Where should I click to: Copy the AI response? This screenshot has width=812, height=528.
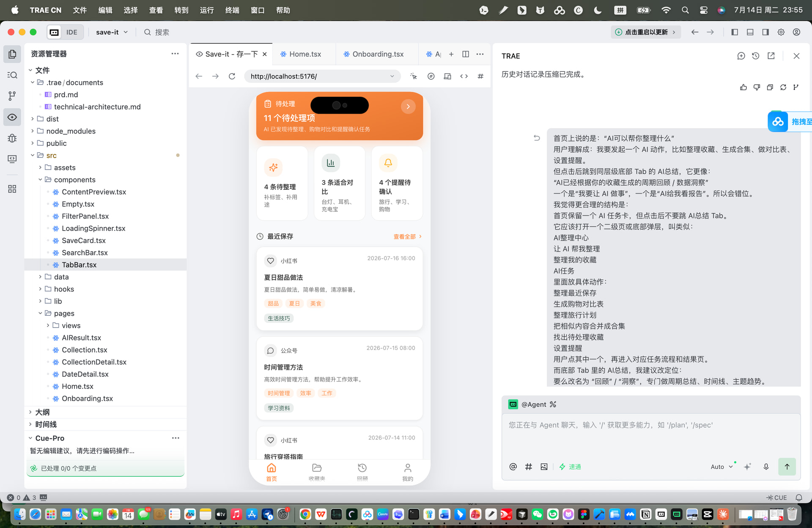pyautogui.click(x=770, y=87)
